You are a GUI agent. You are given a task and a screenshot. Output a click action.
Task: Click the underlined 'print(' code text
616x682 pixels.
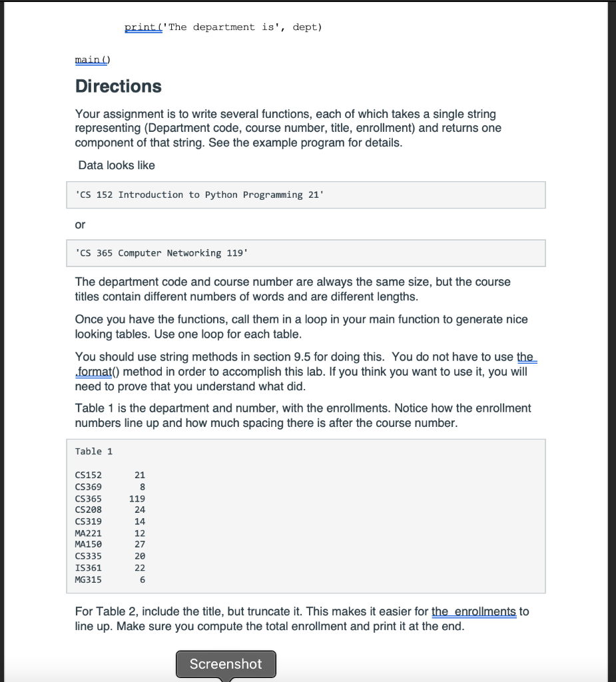[x=143, y=27]
